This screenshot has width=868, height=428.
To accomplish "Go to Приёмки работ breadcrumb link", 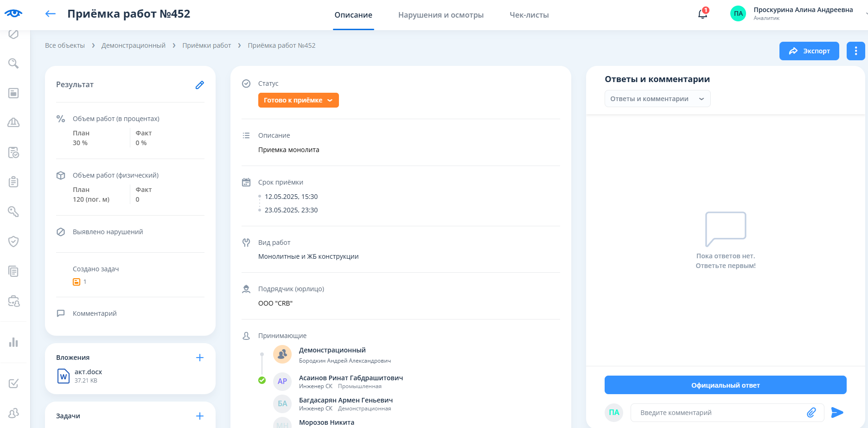I will [x=206, y=45].
